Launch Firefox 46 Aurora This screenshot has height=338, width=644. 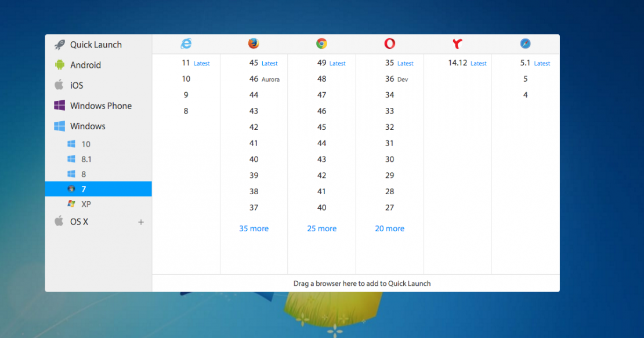pyautogui.click(x=264, y=79)
